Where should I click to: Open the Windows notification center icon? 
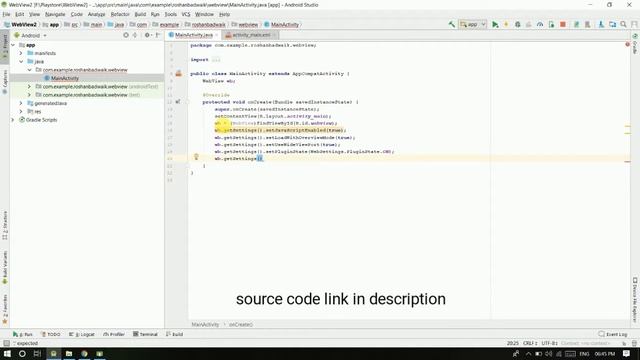627,353
